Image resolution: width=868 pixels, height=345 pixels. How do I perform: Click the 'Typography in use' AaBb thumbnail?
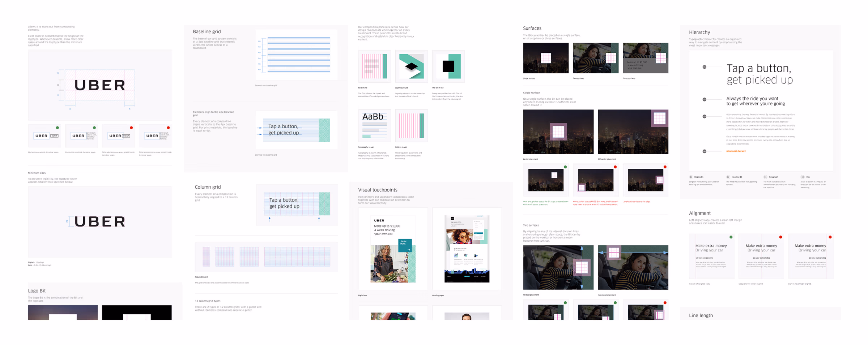click(374, 126)
